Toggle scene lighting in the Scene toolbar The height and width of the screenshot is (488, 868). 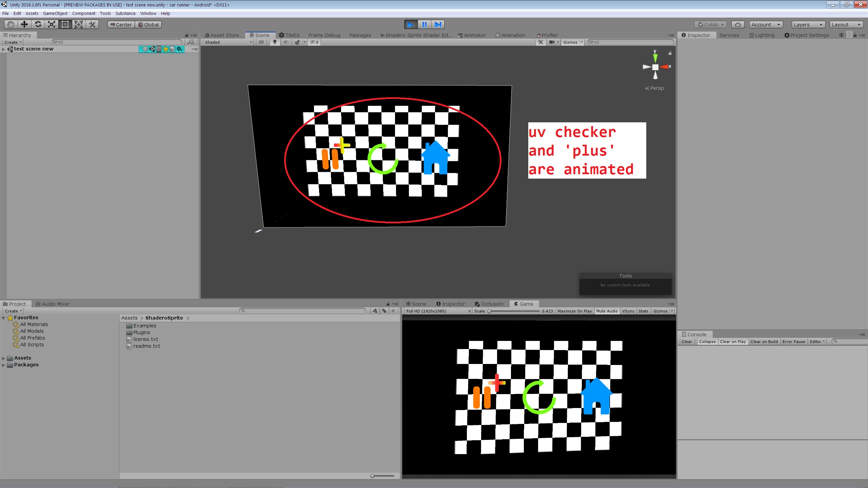(x=274, y=42)
